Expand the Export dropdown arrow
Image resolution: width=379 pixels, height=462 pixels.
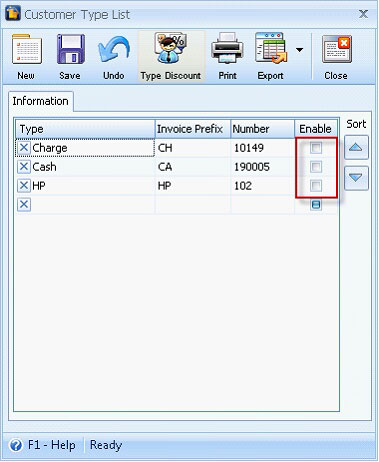tap(300, 50)
